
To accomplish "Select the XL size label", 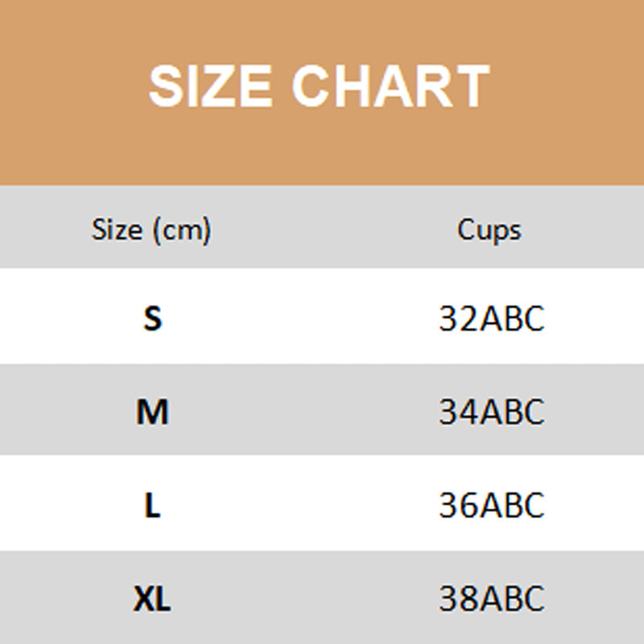I will pos(152,599).
